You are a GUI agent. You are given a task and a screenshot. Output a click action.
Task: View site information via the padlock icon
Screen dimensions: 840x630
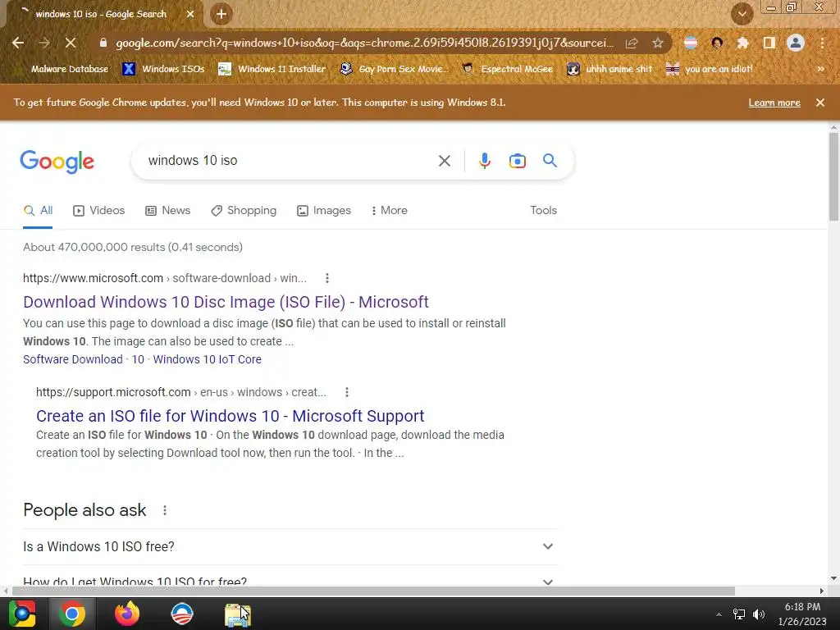click(x=103, y=43)
